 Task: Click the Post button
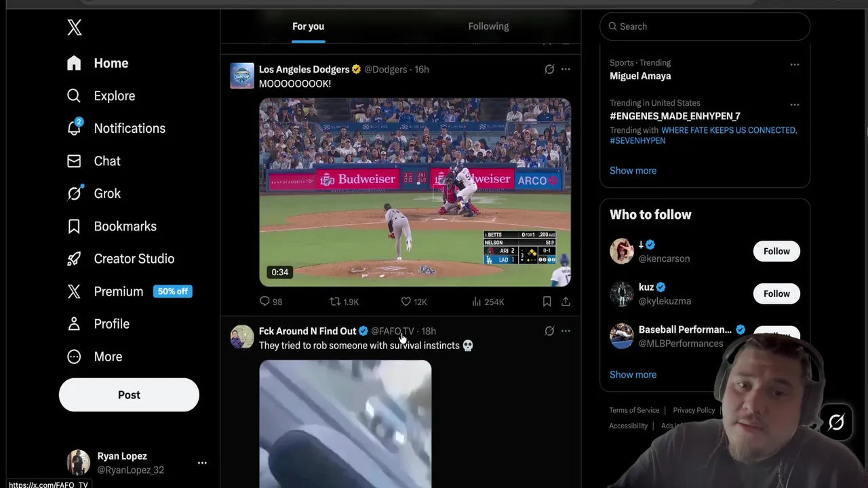pos(129,394)
